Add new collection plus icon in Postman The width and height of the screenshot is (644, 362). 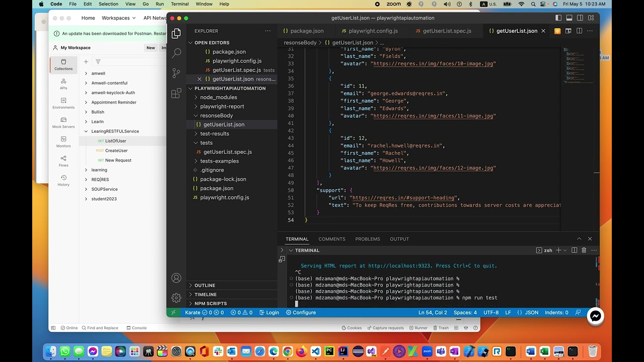tap(86, 62)
